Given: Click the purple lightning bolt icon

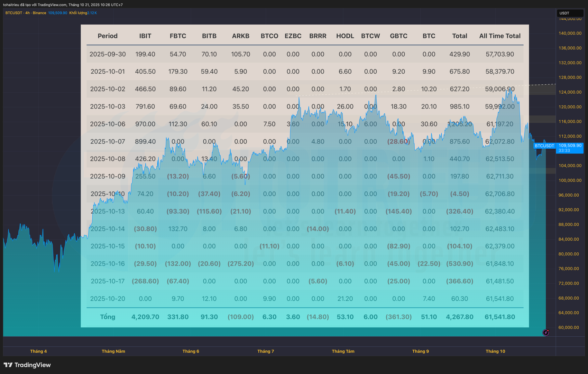Looking at the screenshot, I should point(546,333).
